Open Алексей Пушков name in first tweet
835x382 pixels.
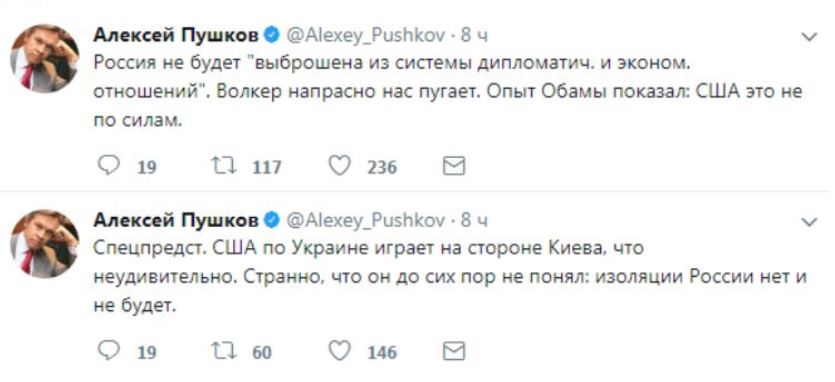point(176,36)
